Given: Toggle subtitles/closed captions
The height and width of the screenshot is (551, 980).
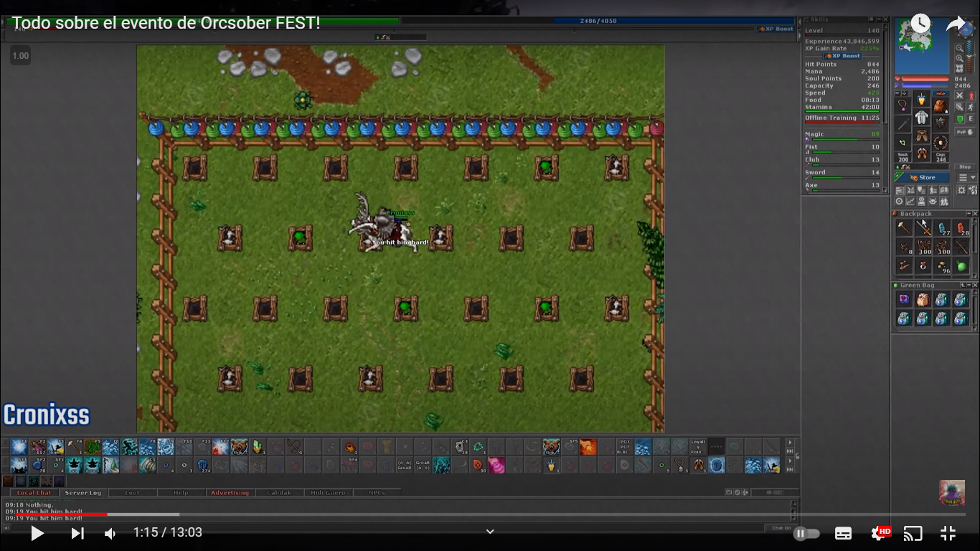Looking at the screenshot, I should pos(844,533).
